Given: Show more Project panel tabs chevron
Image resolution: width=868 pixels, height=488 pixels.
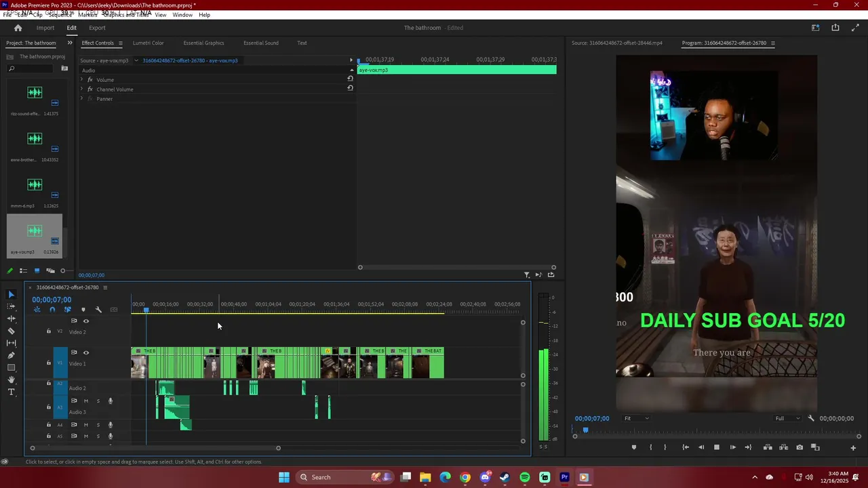Looking at the screenshot, I should pos(69,43).
